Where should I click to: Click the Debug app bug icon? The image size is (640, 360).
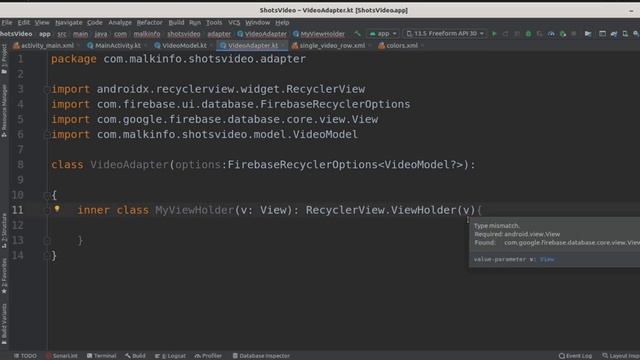[528, 33]
